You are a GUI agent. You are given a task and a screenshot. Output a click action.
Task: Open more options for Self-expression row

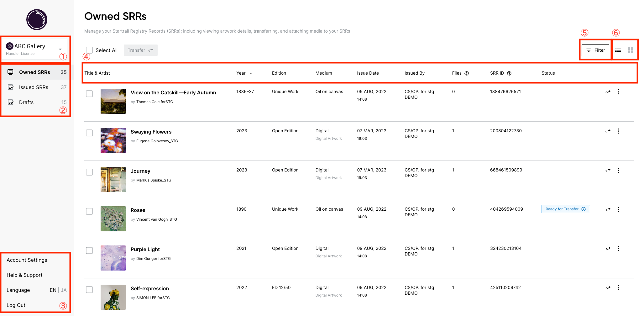coord(618,288)
